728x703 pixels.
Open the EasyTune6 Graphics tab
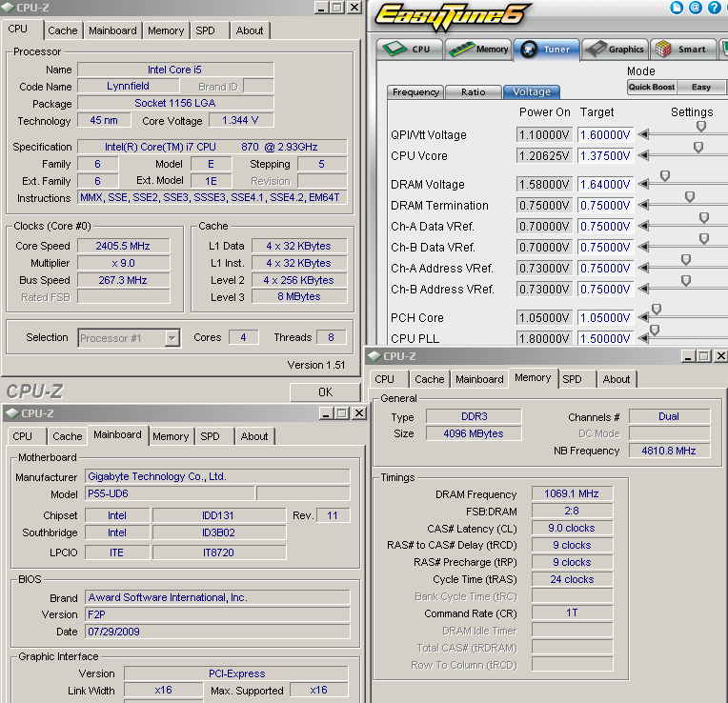pyautogui.click(x=615, y=50)
